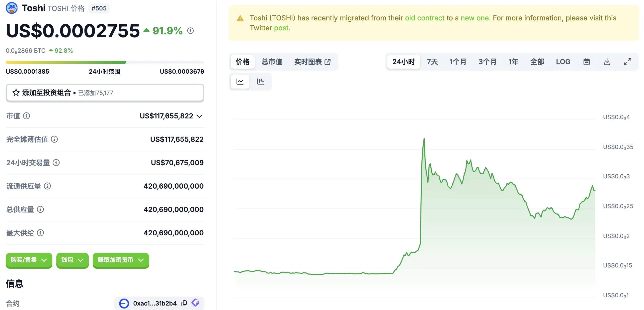
Task: Download the chart data
Action: (x=607, y=62)
